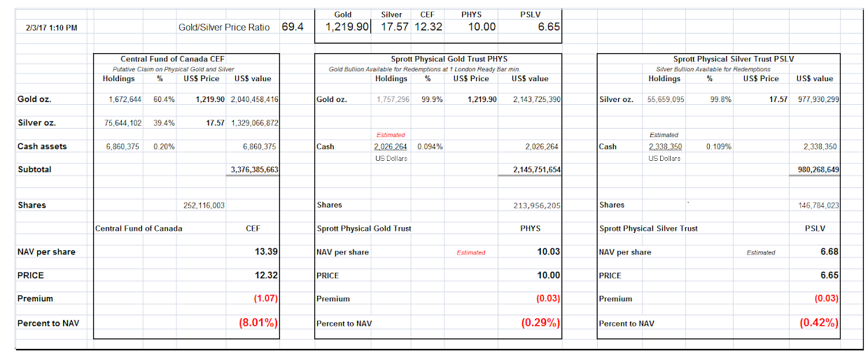This screenshot has width=868, height=358.
Task: Select the 99.8% silver percentage cell
Action: click(720, 100)
